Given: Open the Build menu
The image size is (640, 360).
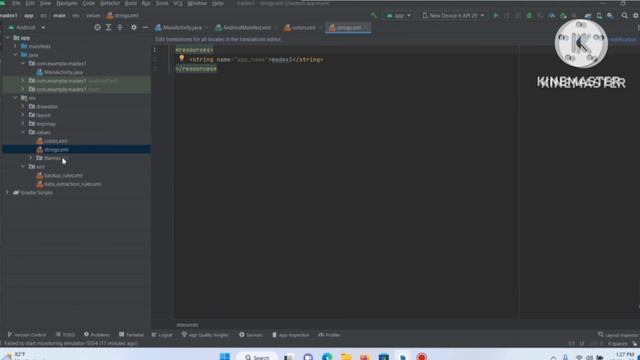Looking at the screenshot, I should click(x=131, y=3).
